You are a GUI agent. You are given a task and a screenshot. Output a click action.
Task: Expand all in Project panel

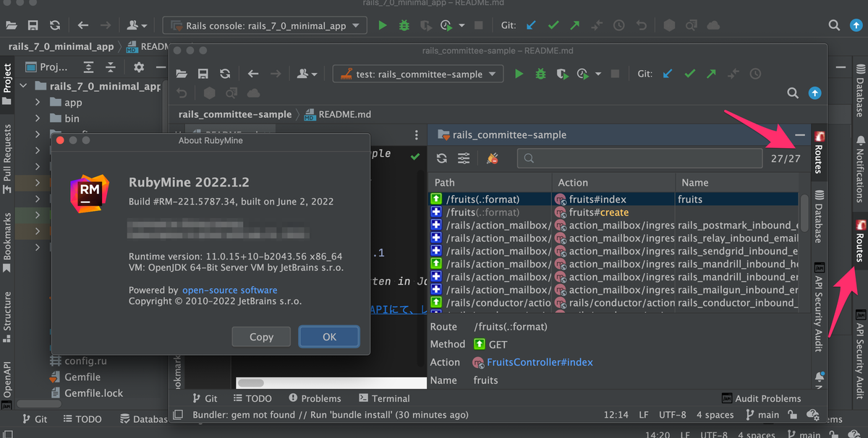pyautogui.click(x=88, y=67)
